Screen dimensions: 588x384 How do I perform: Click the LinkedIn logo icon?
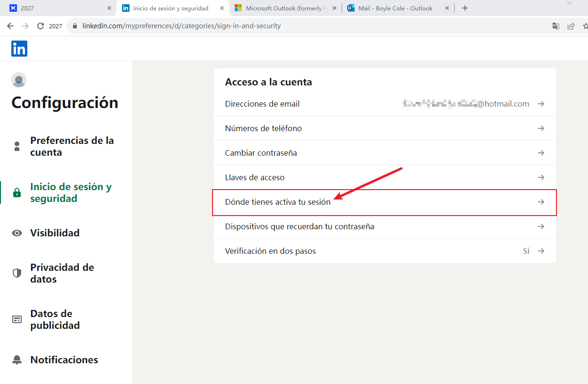pyautogui.click(x=19, y=49)
